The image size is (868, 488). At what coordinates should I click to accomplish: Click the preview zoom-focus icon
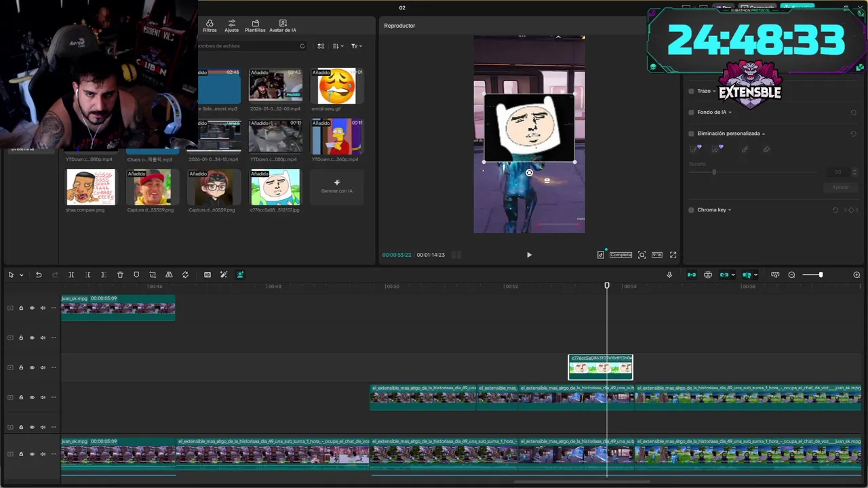click(x=642, y=255)
